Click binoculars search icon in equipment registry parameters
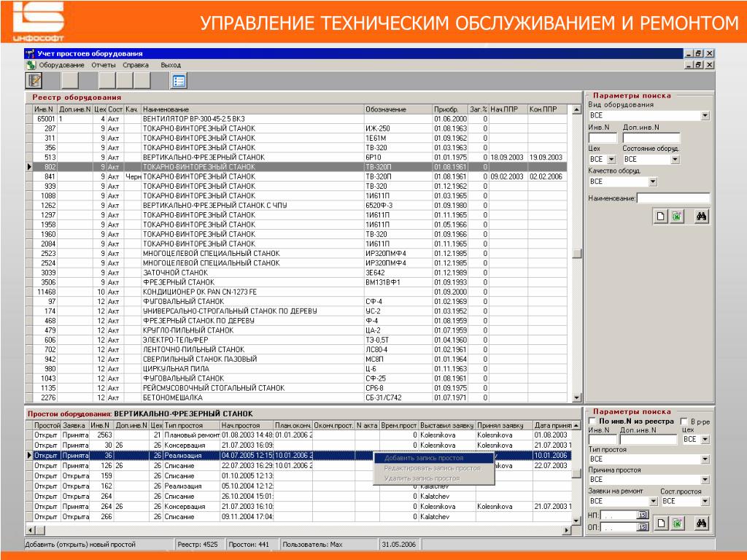 click(x=701, y=216)
